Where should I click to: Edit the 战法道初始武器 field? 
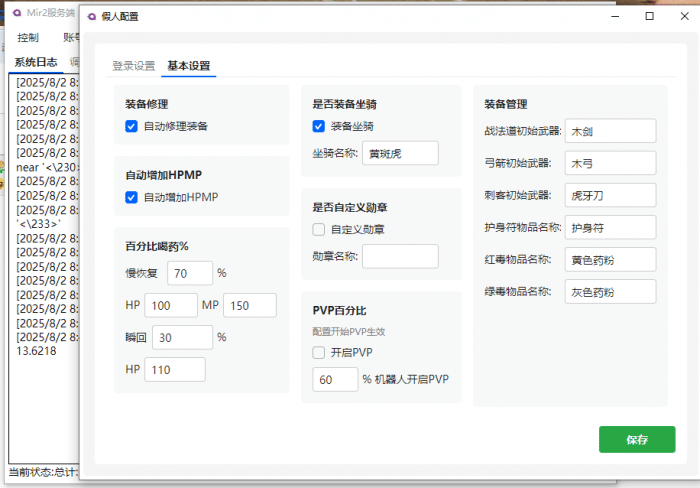pos(609,131)
